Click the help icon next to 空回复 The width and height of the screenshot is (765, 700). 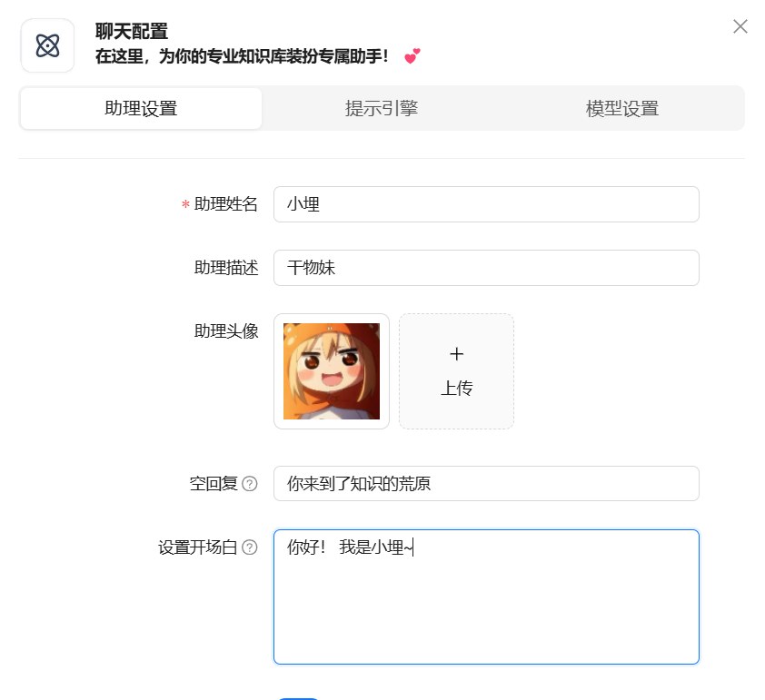[x=249, y=484]
